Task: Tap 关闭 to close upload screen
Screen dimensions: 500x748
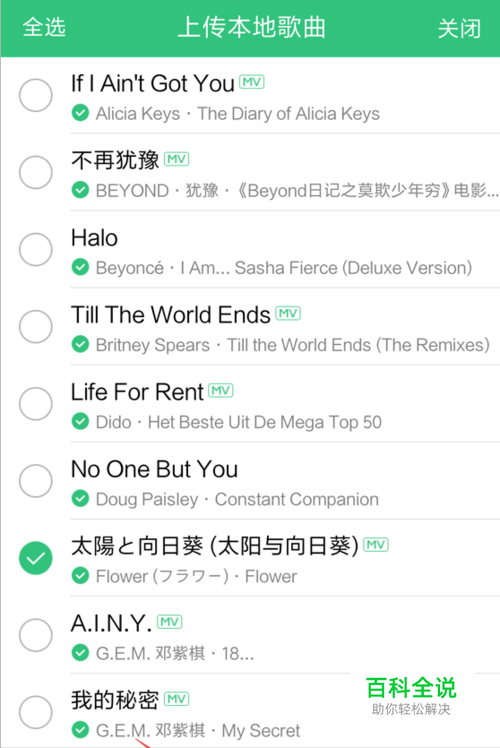Action: click(459, 28)
